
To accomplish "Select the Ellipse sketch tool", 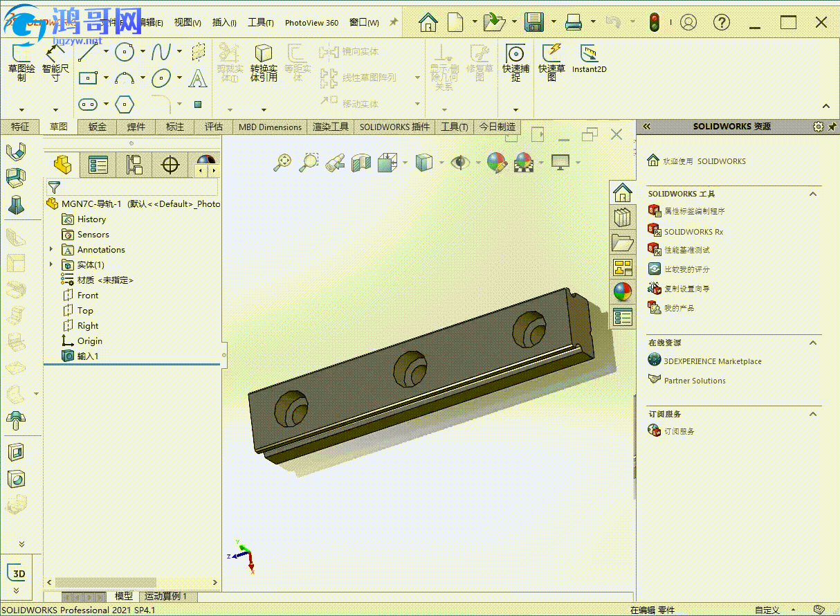I will [161, 78].
